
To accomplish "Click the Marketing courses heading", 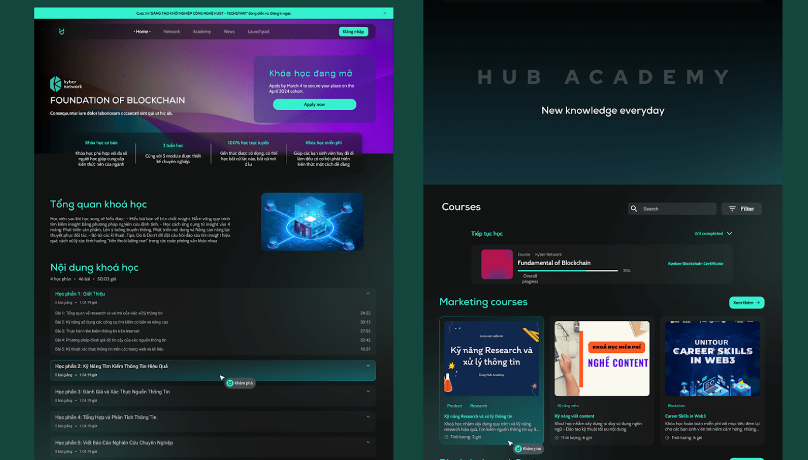I will click(x=483, y=302).
